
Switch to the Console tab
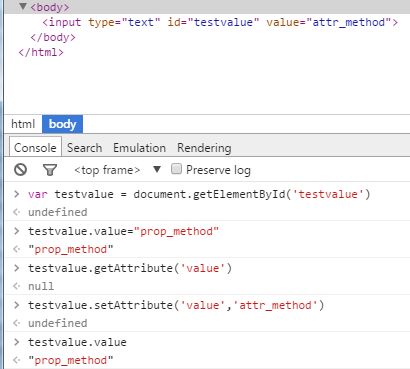[x=35, y=148]
